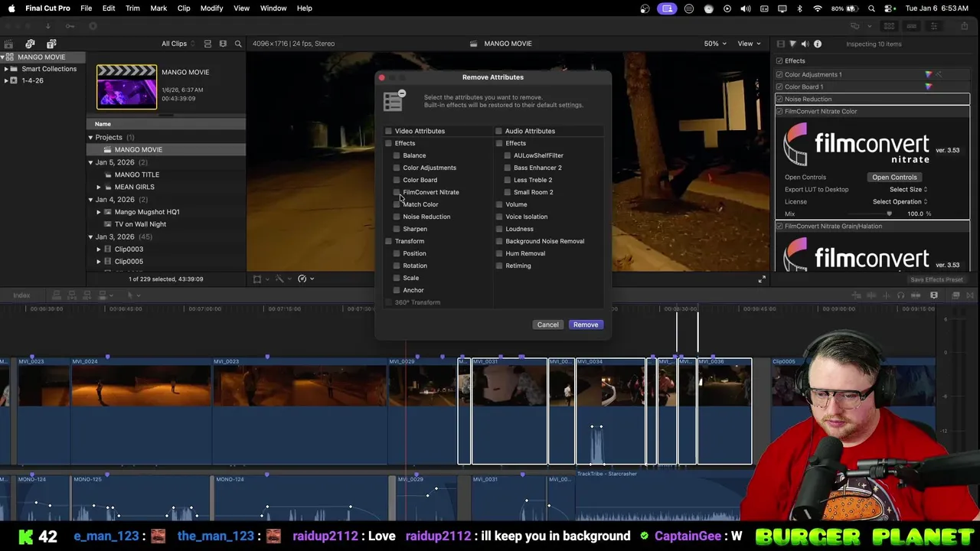Open the License Select Operation dropdown
The height and width of the screenshot is (551, 980).
[x=900, y=201]
